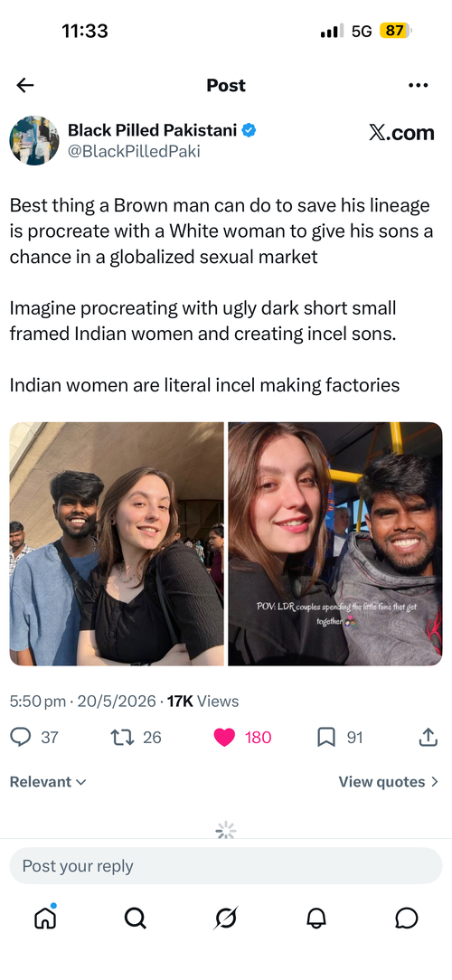This screenshot has width=452, height=980.
Task: Go to the Home tab
Action: [x=45, y=918]
